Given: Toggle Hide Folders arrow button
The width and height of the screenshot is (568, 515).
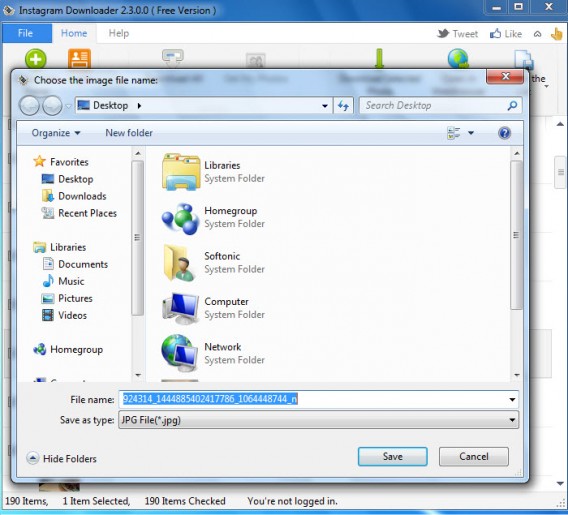Looking at the screenshot, I should tap(33, 458).
